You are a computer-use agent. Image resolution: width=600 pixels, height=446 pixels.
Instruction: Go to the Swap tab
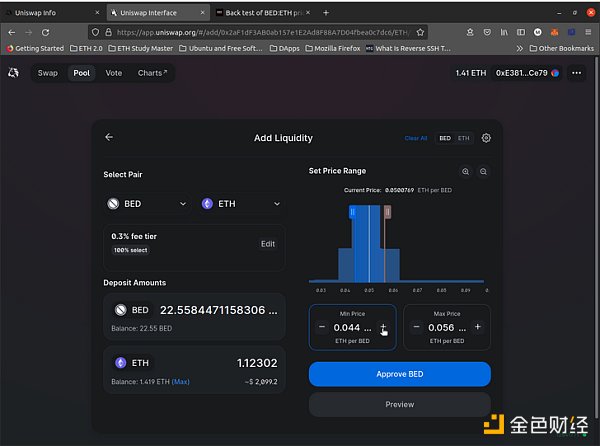coord(48,73)
